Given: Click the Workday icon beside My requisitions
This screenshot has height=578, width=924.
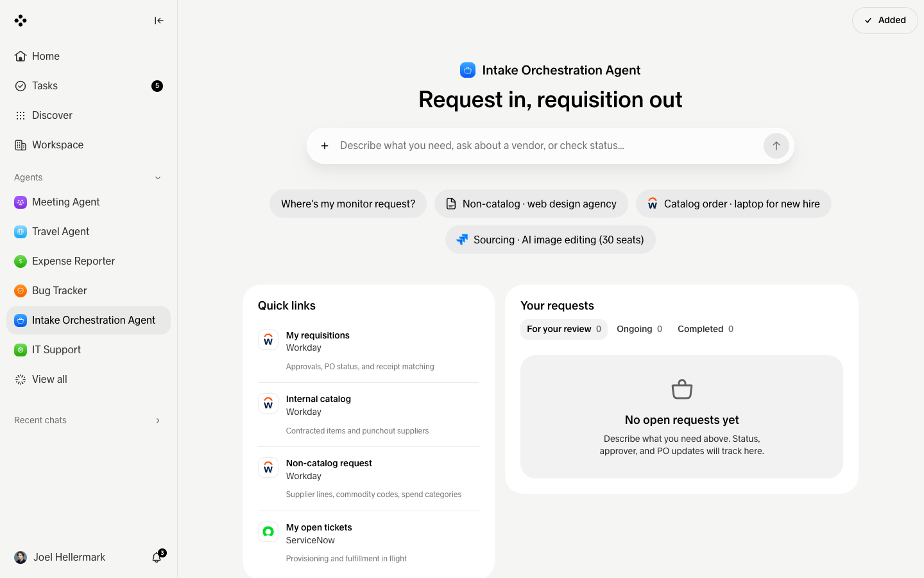Looking at the screenshot, I should pos(268,340).
